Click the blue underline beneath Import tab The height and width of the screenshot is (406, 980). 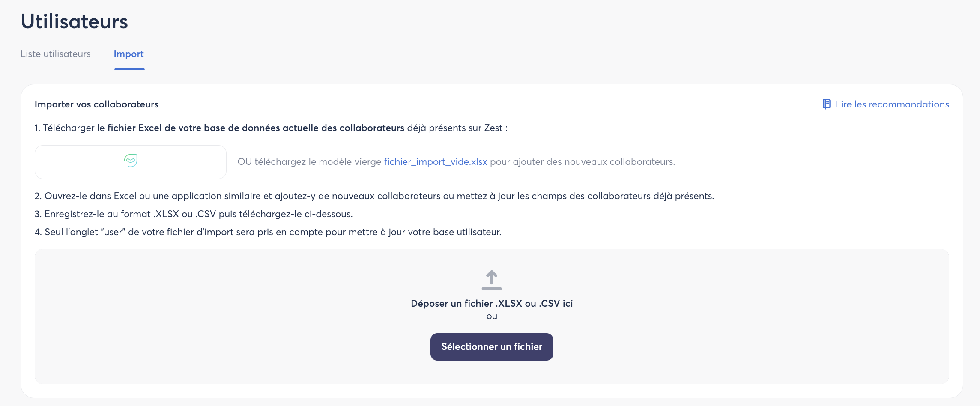(x=129, y=69)
